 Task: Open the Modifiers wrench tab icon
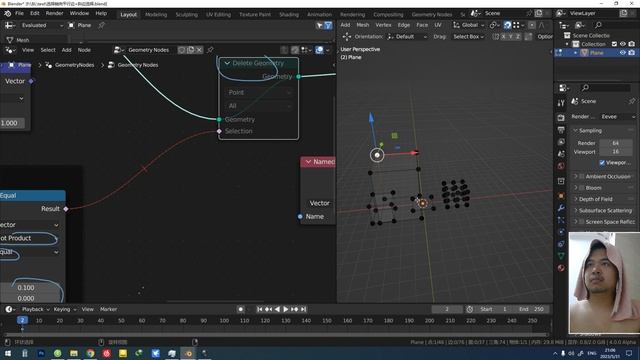[x=561, y=208]
